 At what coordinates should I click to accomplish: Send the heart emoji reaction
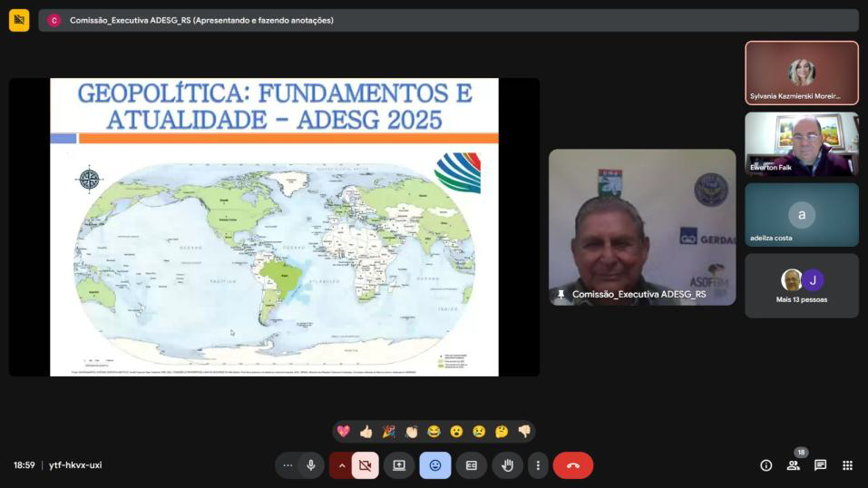coord(343,432)
